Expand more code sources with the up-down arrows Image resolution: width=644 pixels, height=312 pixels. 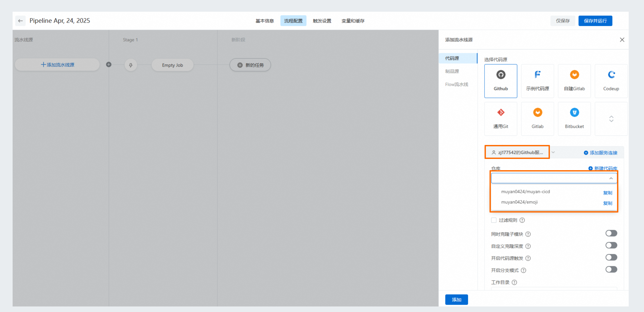pyautogui.click(x=611, y=119)
